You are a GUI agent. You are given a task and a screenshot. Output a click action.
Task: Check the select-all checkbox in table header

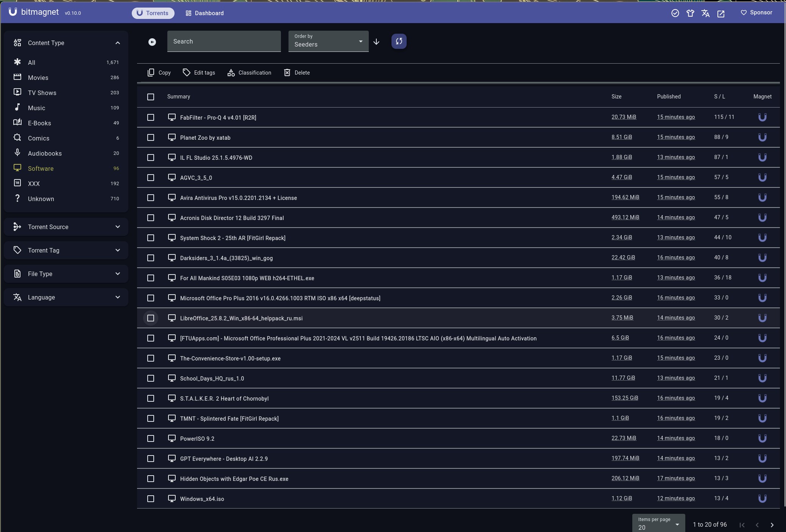pos(151,97)
